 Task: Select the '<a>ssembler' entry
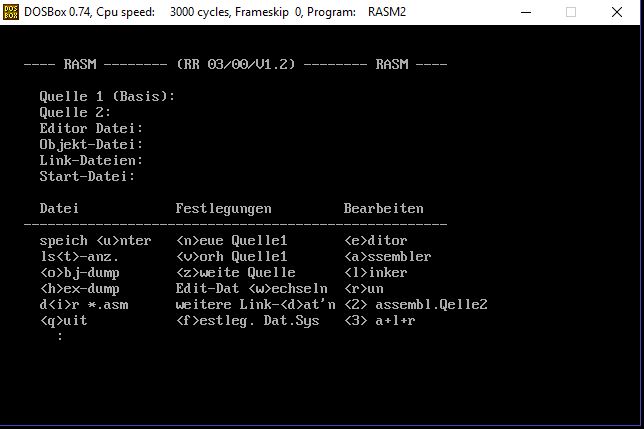pyautogui.click(x=387, y=257)
